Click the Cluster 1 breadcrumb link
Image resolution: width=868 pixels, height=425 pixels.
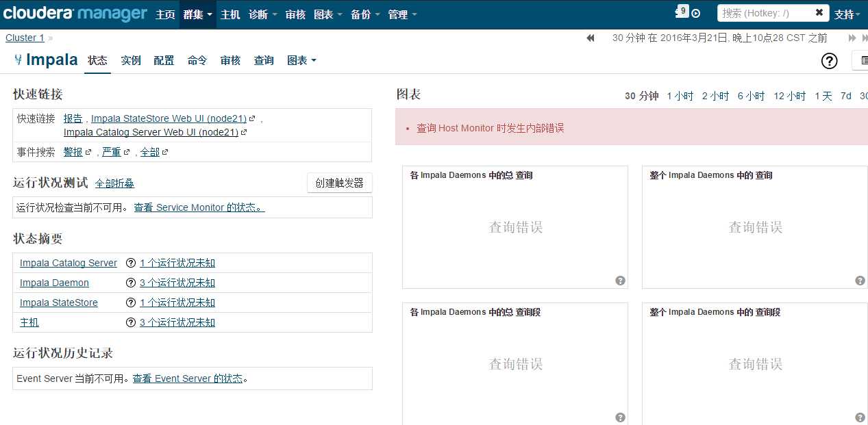point(25,38)
